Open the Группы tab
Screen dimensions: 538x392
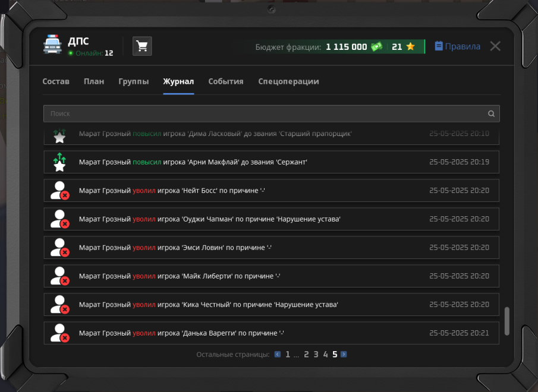[x=134, y=81]
